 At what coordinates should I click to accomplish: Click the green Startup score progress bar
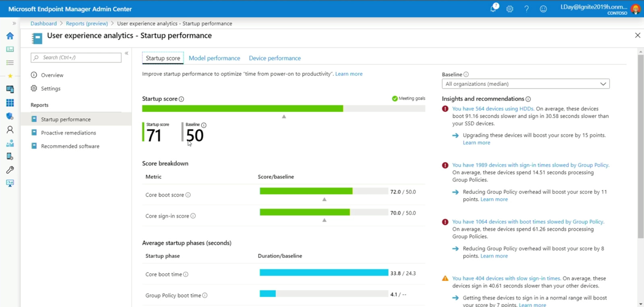(x=243, y=109)
